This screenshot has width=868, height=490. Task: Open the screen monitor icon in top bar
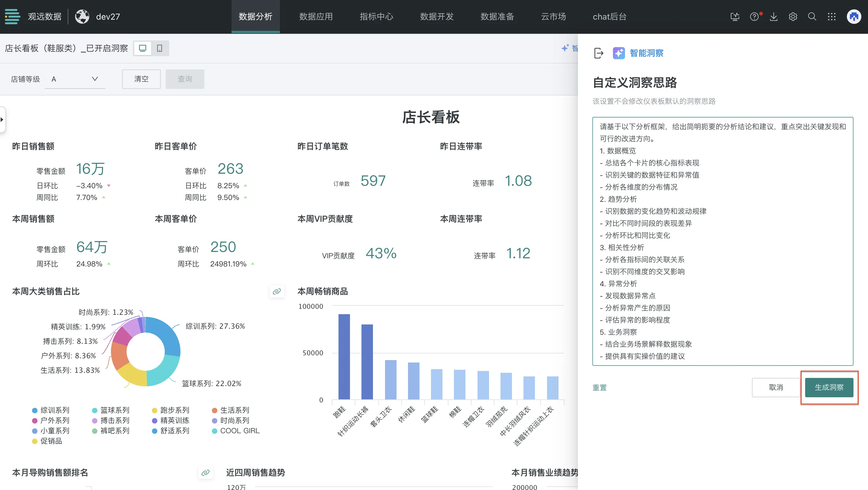click(x=735, y=17)
